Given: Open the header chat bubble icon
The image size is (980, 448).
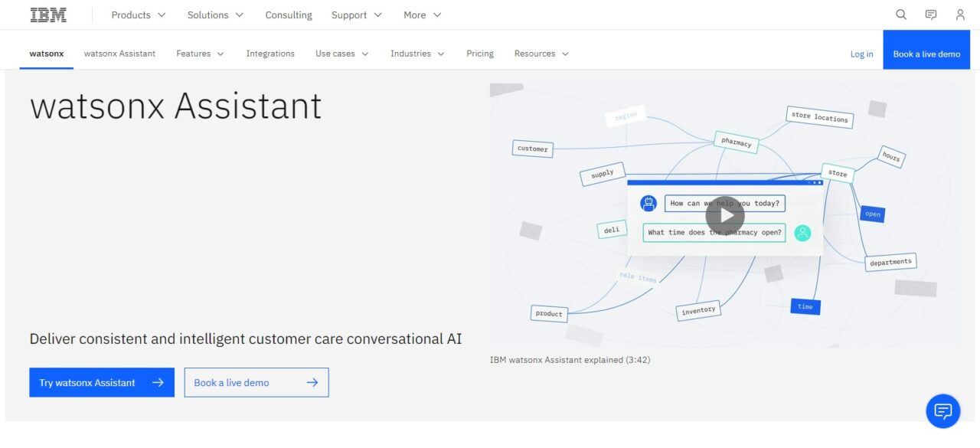Looking at the screenshot, I should click(931, 15).
